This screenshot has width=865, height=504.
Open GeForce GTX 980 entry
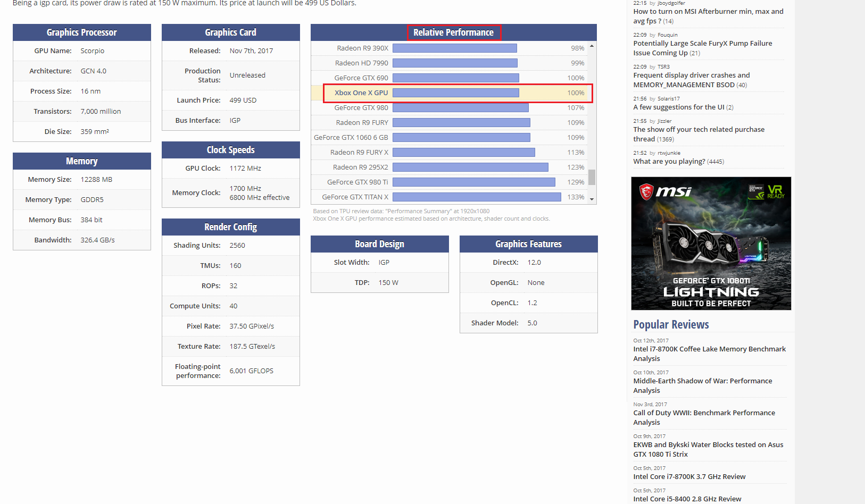tap(450, 107)
